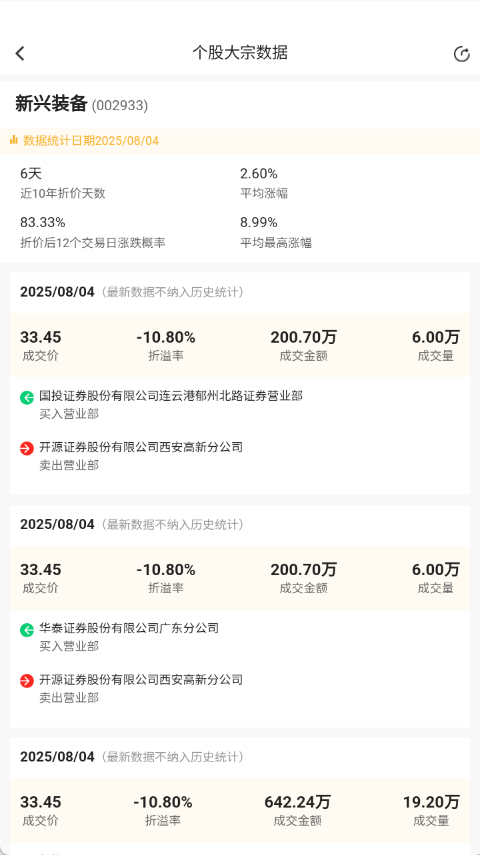Tap the 19.20万 trade volume value

[431, 802]
